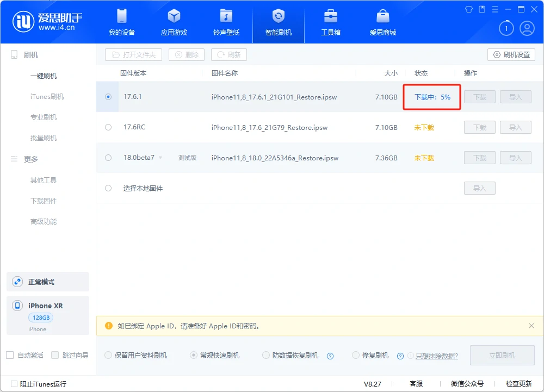Screen dimensions: 544x392
Task: Open 下载固件 in the sidebar
Action: (x=44, y=201)
